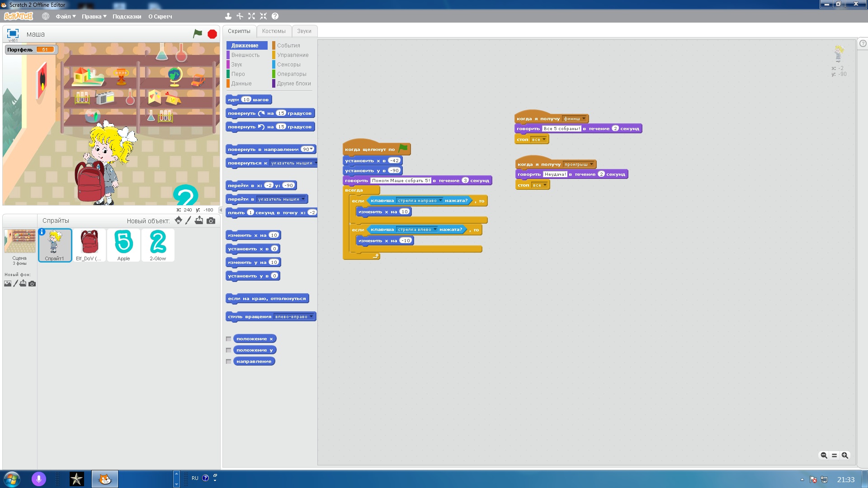Open sprite info for Спрайт1
The width and height of the screenshot is (868, 488).
42,232
